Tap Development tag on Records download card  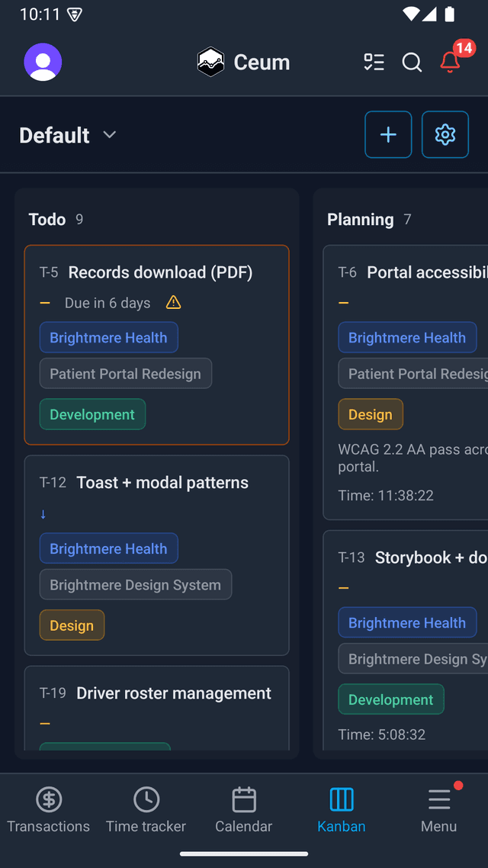(x=92, y=414)
